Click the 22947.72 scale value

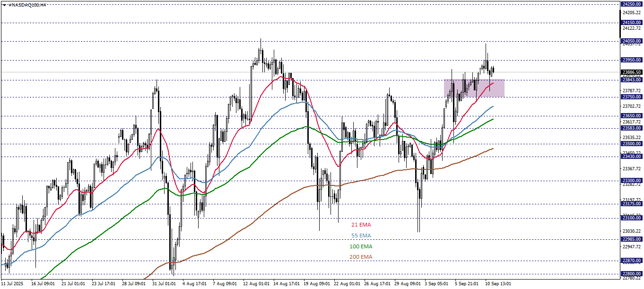click(632, 247)
